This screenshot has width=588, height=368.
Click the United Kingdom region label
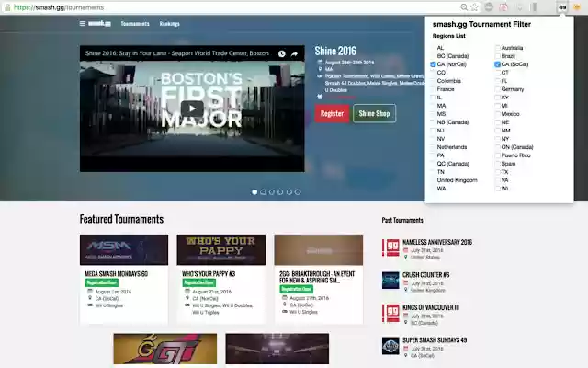458,180
